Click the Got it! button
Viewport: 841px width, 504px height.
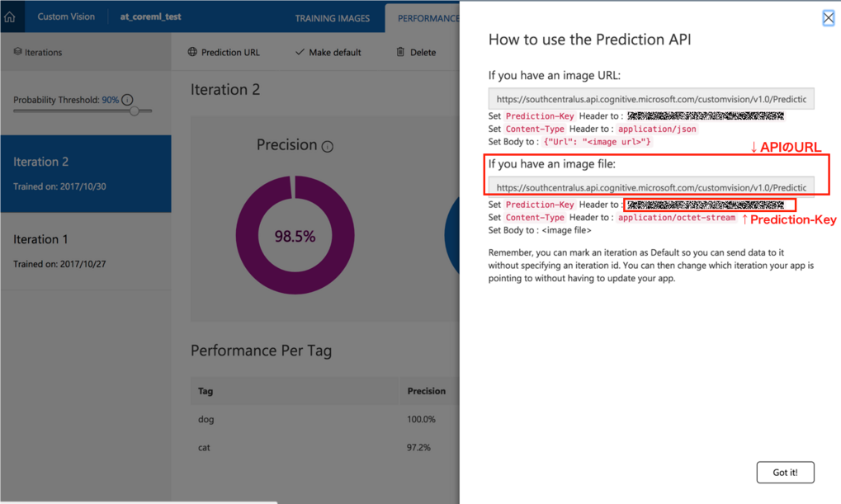coord(784,472)
